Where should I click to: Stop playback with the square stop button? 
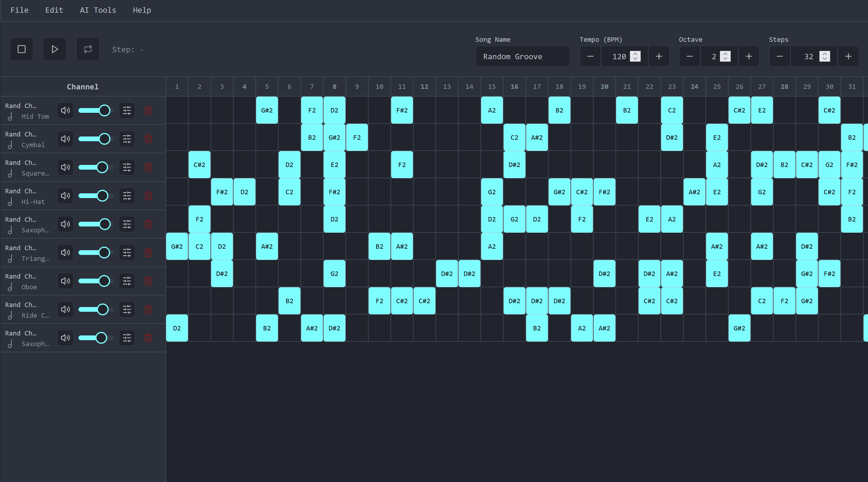click(22, 49)
